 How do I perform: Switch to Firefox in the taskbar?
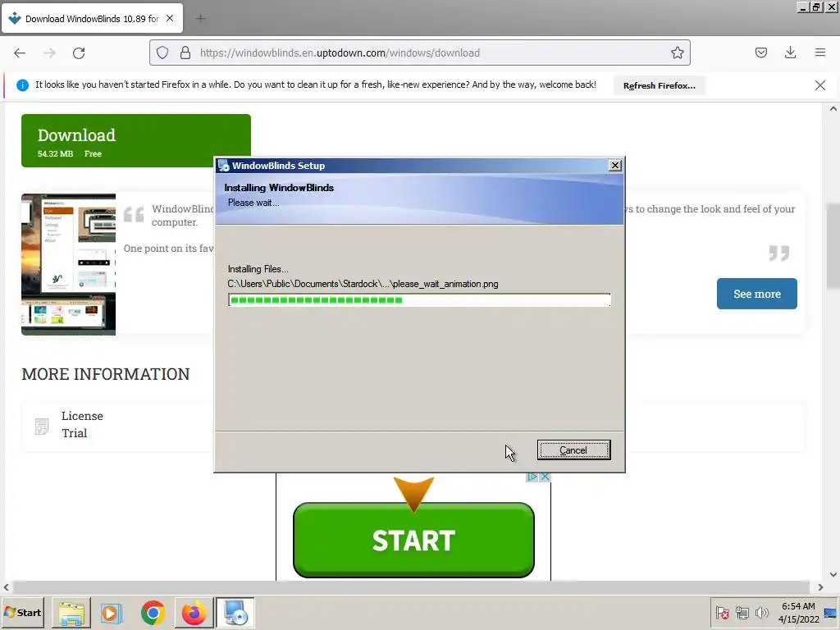pos(194,613)
